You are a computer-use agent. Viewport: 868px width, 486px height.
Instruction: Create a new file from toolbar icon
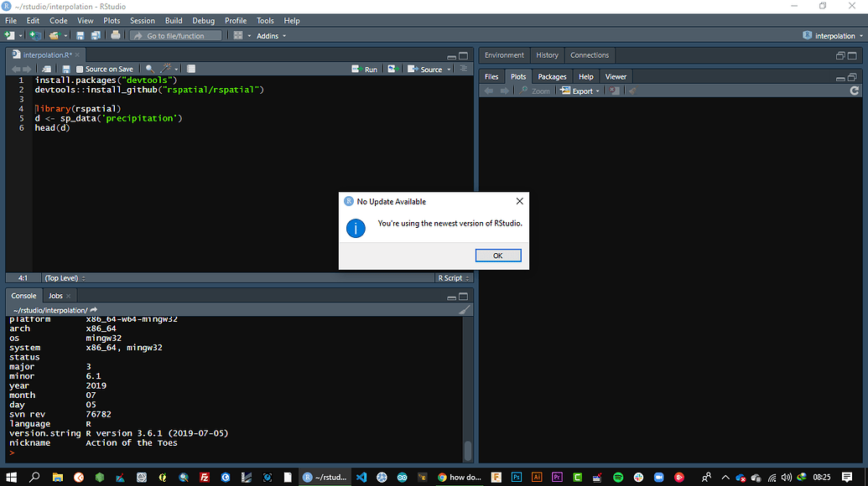click(9, 35)
